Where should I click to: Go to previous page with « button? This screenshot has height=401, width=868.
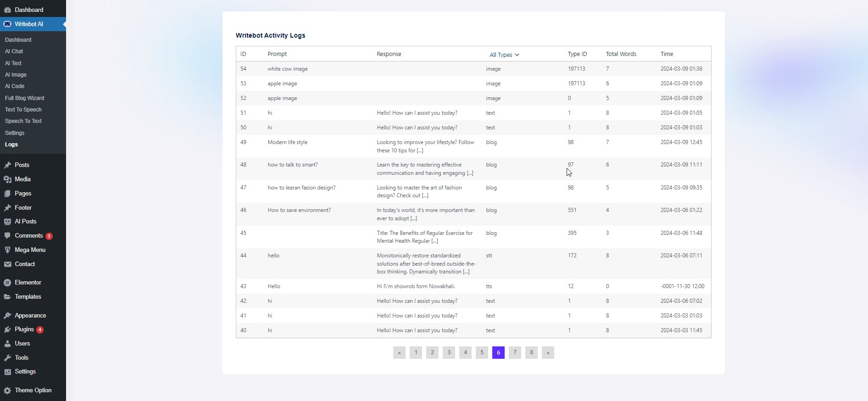(399, 352)
